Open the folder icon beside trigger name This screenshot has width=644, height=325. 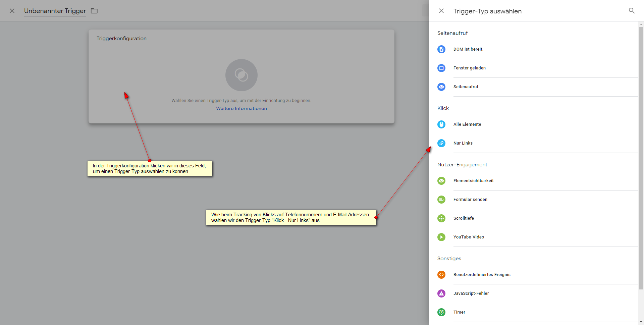click(x=94, y=11)
